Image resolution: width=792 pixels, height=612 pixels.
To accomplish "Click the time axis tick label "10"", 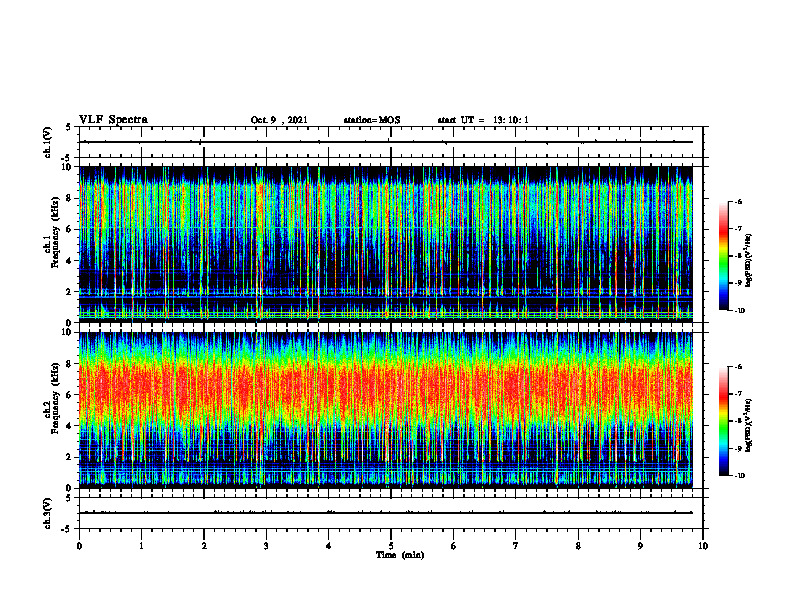I will coord(703,546).
